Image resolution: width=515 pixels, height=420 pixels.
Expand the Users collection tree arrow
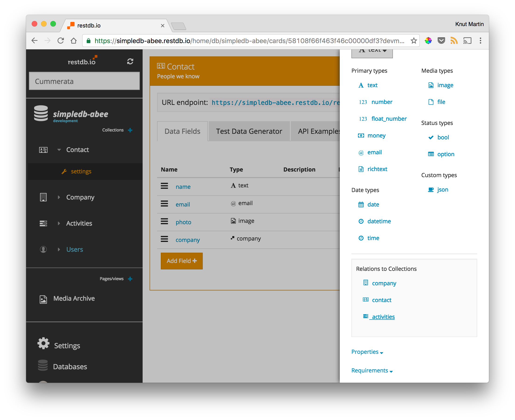[x=59, y=249]
